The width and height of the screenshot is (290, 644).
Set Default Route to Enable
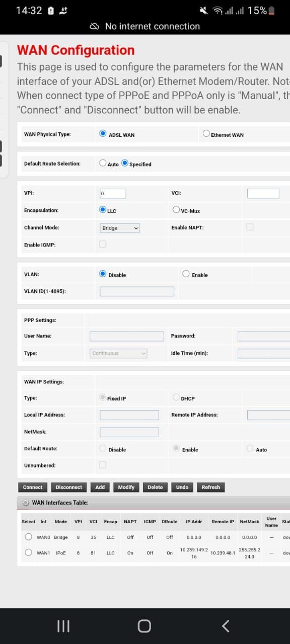pyautogui.click(x=176, y=448)
